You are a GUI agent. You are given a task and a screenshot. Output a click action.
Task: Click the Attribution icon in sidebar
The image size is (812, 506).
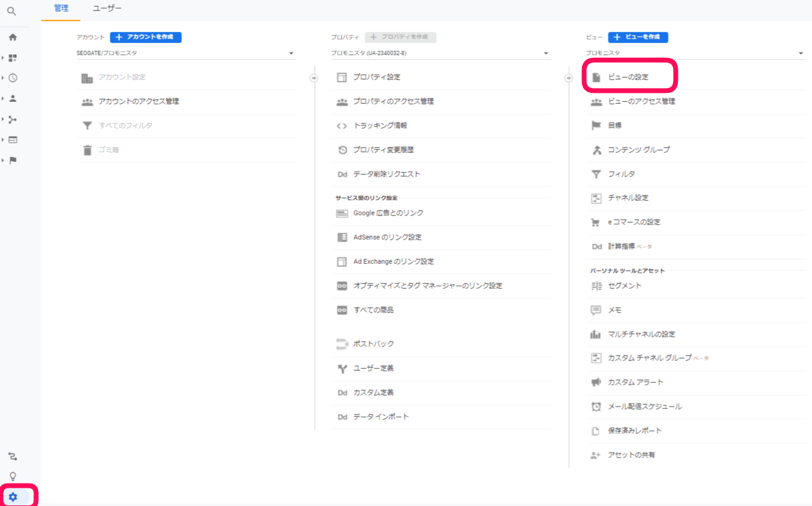click(x=13, y=457)
